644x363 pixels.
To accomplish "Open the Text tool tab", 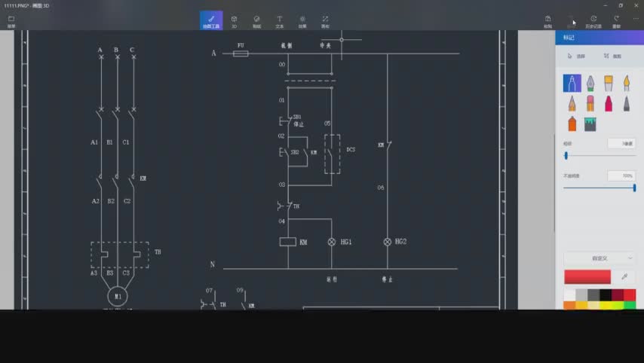I will 279,21.
